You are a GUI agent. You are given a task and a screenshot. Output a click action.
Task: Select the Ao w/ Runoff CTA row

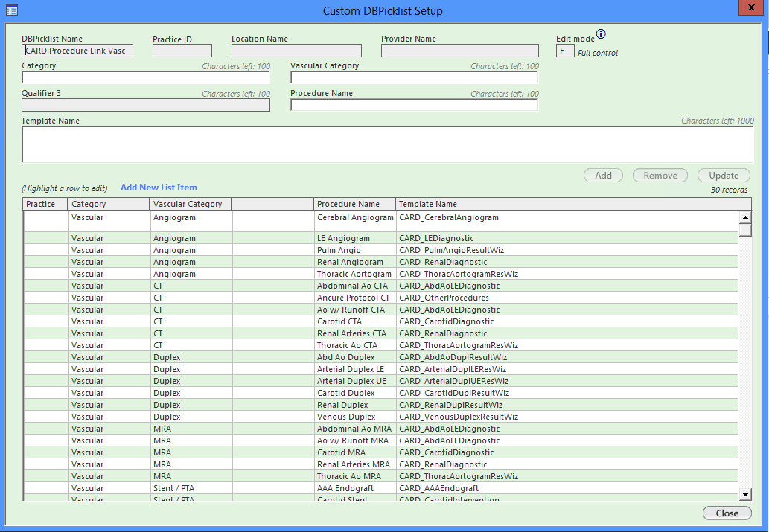380,310
